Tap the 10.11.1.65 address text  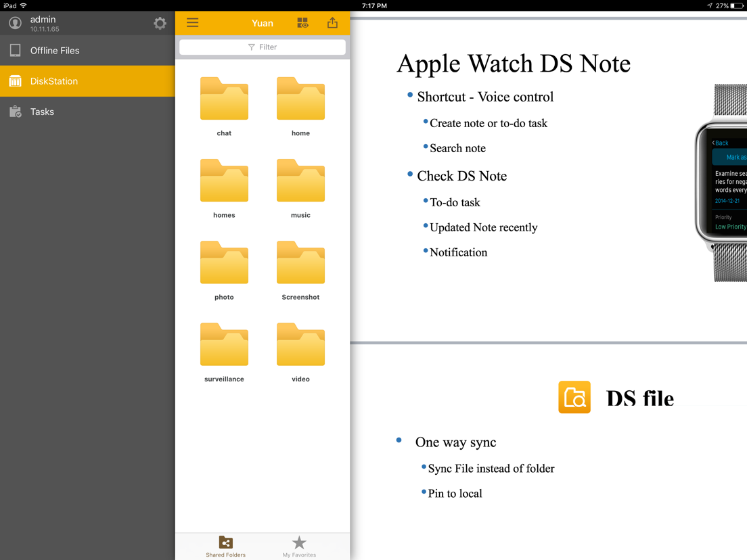click(45, 29)
